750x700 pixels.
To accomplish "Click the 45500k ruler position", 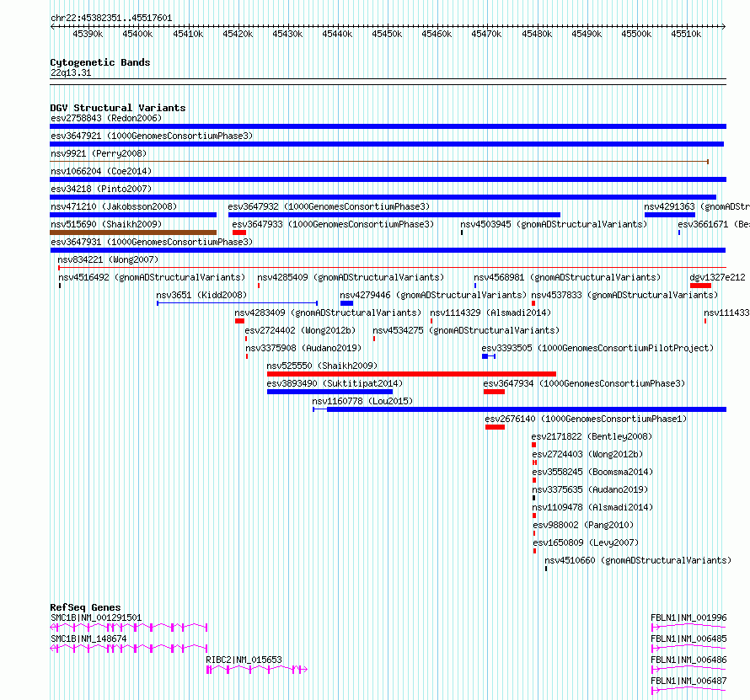I will click(x=636, y=34).
